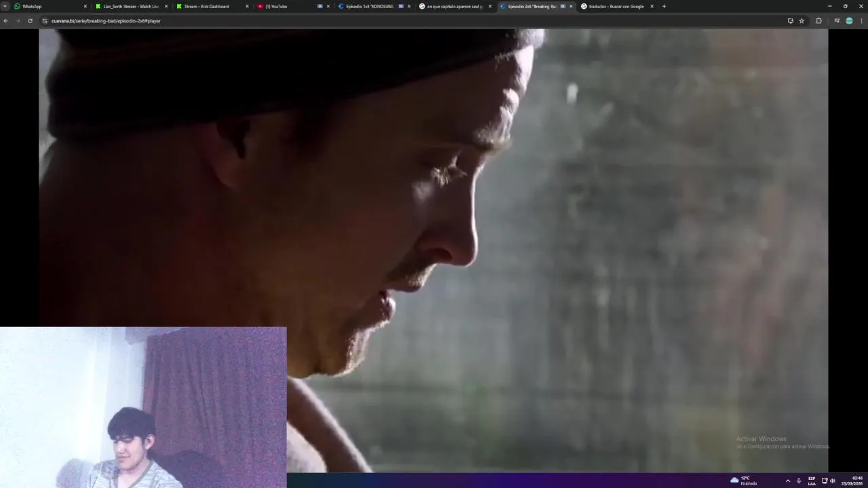
Task: Open the tab search dropdown arrow
Action: 5,6
